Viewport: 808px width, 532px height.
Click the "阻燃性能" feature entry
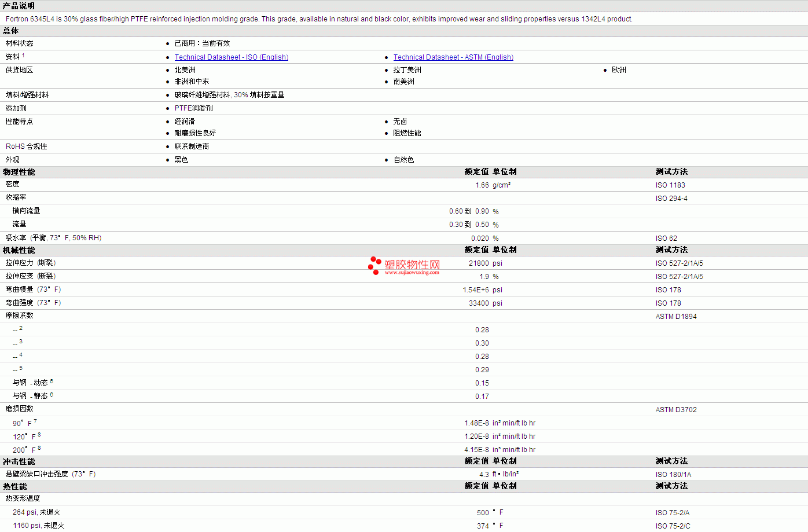tap(407, 133)
